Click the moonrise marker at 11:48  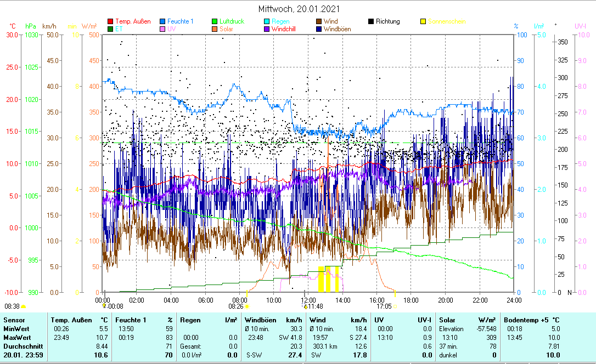(x=306, y=306)
